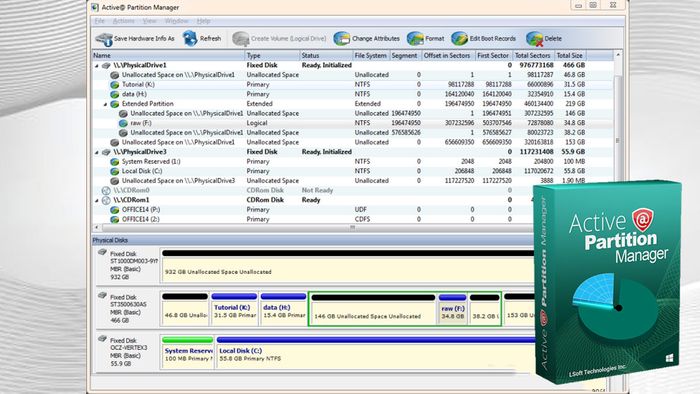Viewport: 700px width, 394px height.
Task: Select the data (H:) partition block
Action: click(283, 309)
